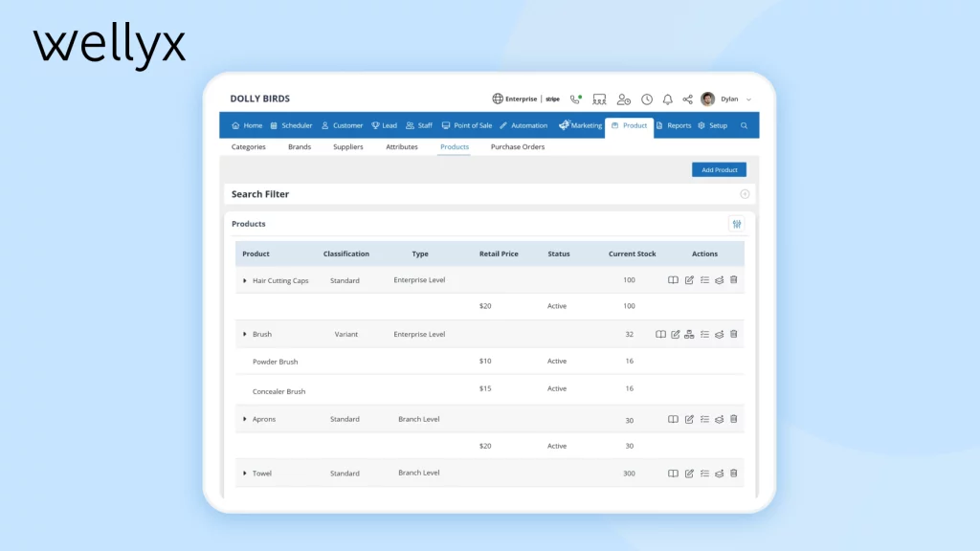Open the notifications bell
Screen dimensions: 980x551
tap(667, 99)
